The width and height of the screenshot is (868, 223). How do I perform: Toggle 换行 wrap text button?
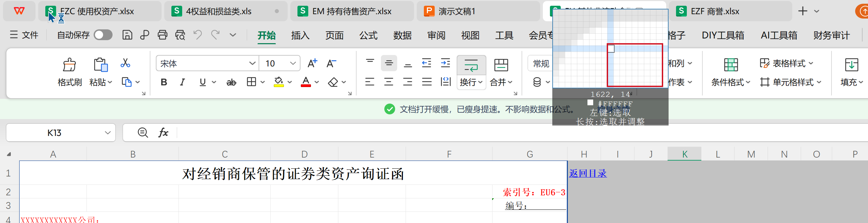[471, 72]
